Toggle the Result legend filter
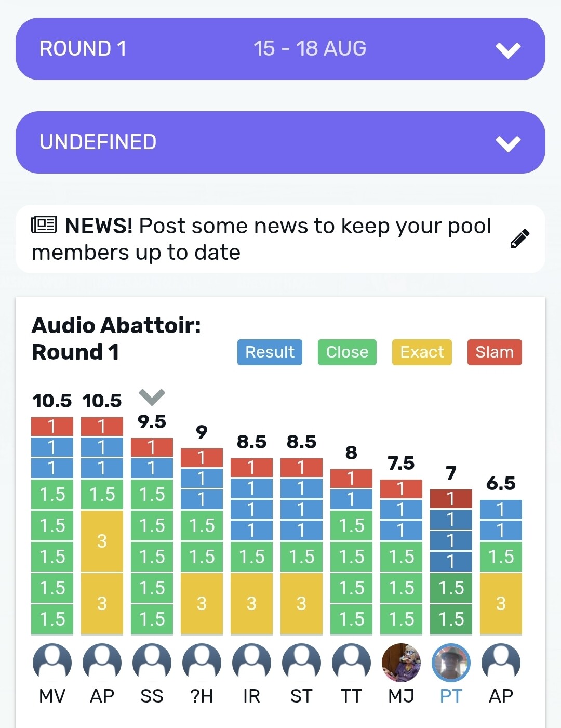Screen dimensions: 561x728 (x=270, y=352)
